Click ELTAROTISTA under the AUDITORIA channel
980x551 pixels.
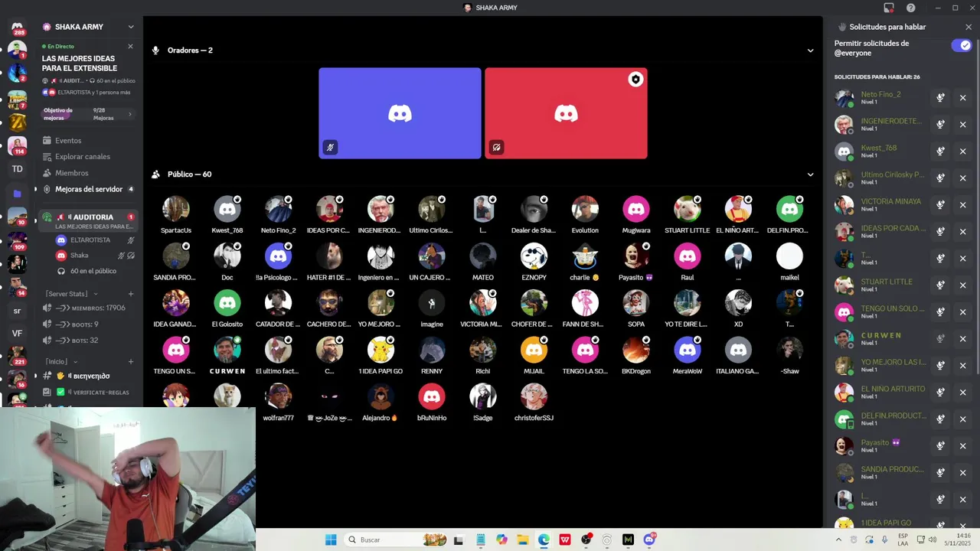[96, 240]
